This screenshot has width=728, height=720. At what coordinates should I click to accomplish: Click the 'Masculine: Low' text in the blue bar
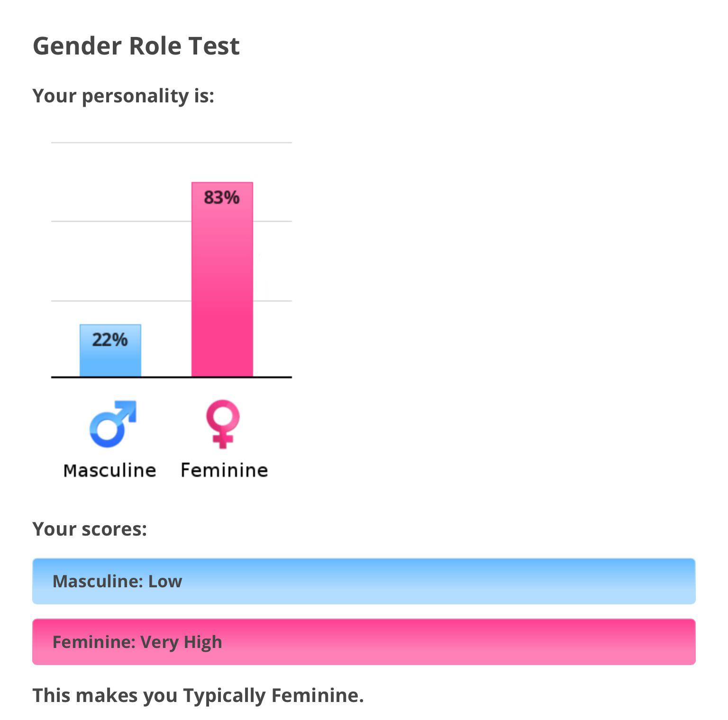[117, 581]
